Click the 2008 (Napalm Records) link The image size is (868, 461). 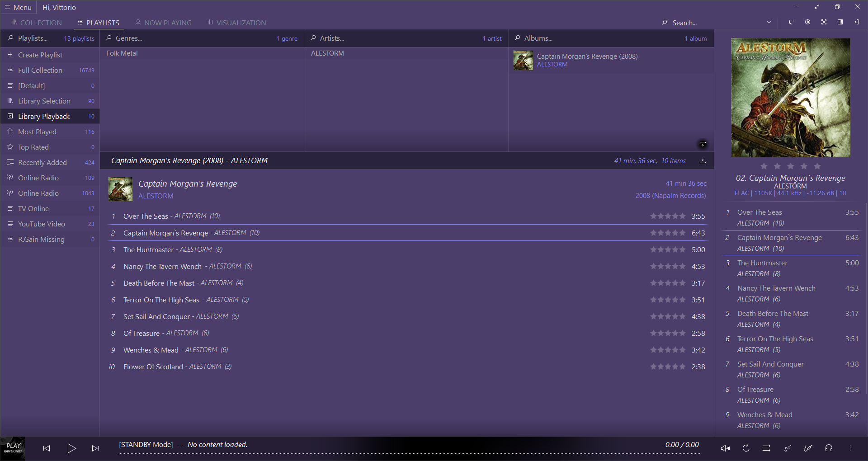[670, 196]
